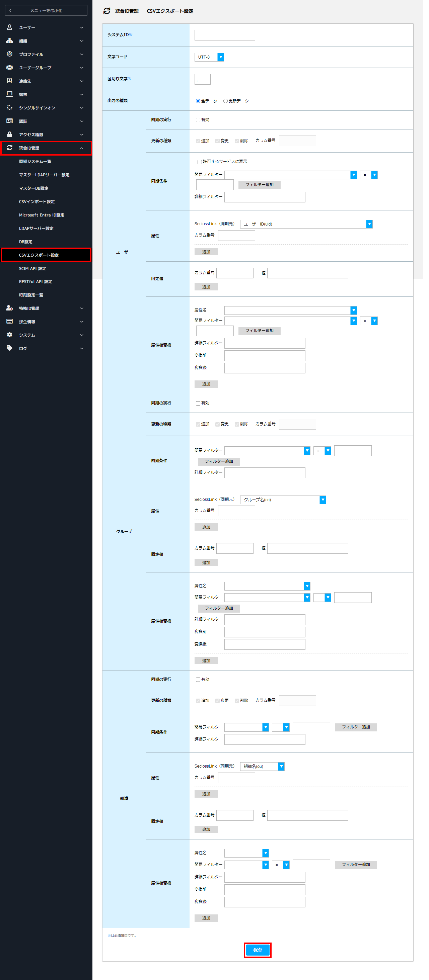Click the 統合ID管理 sync icon in sidebar
The image size is (429, 980).
9,148
